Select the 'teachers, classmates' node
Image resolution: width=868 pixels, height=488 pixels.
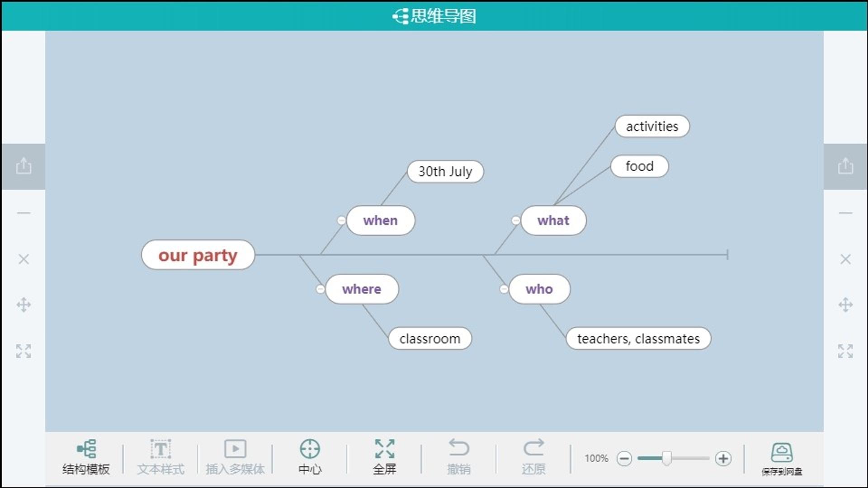coord(638,338)
